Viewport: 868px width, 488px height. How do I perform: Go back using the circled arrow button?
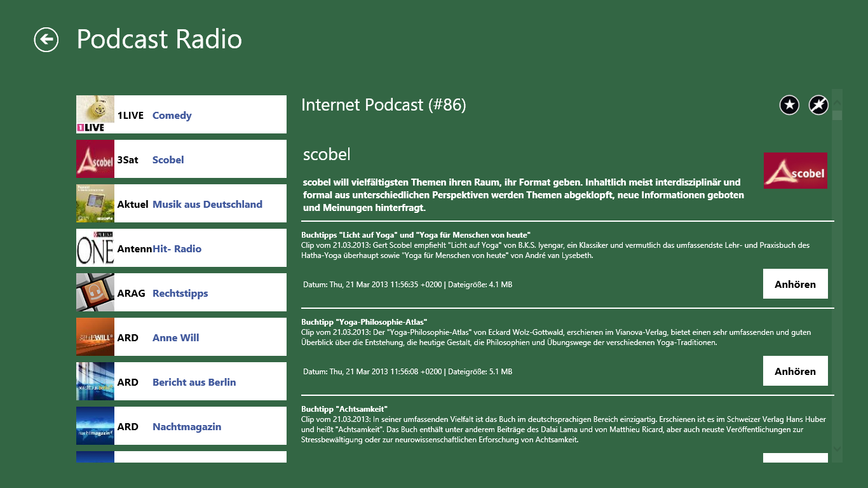click(46, 40)
